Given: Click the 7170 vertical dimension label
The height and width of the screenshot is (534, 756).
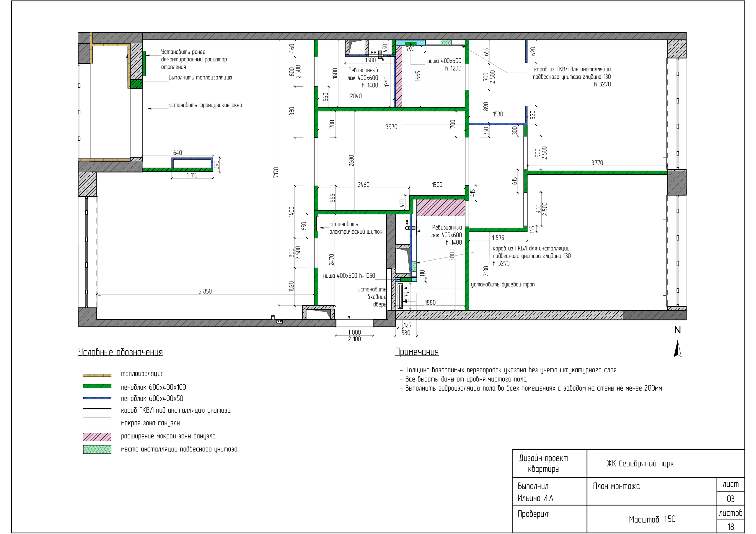Looking at the screenshot, I should point(276,172).
